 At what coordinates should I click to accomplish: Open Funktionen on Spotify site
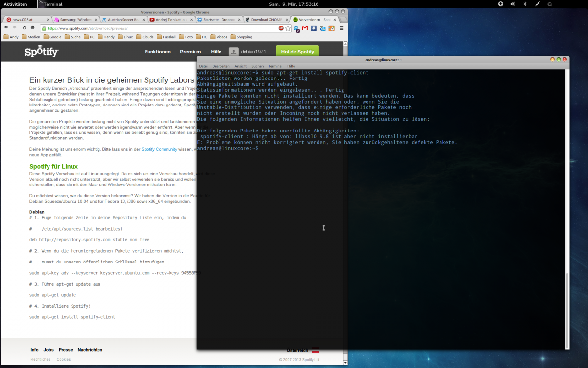157,52
